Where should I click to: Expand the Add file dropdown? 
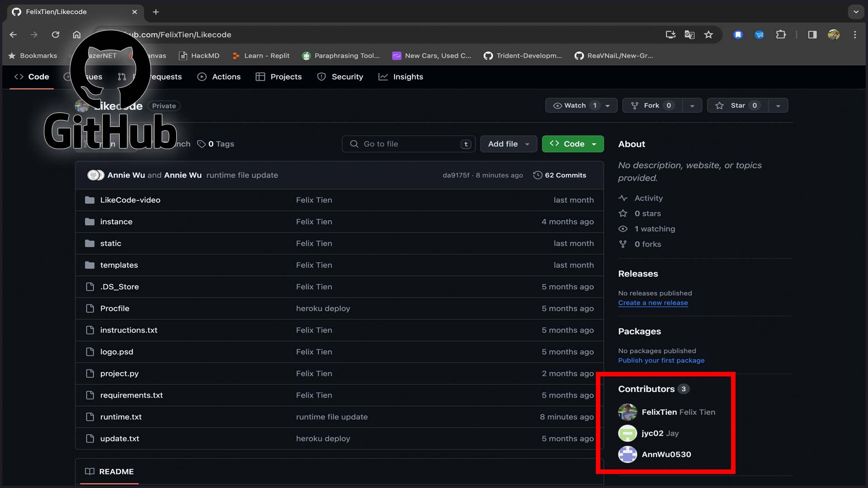pos(509,144)
